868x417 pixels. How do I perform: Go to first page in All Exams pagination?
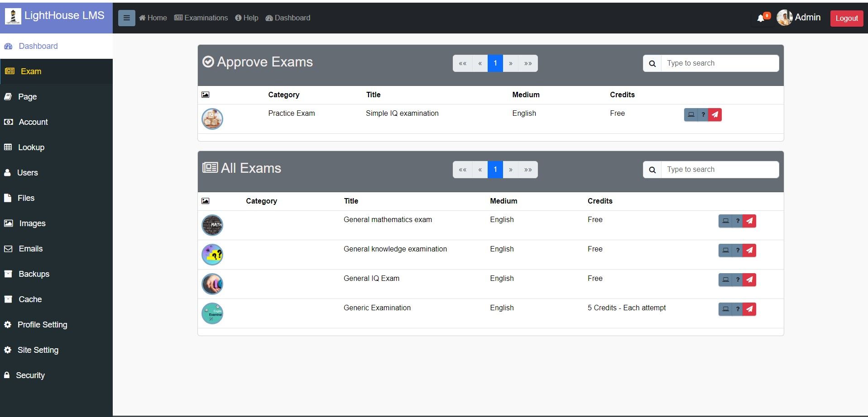[462, 170]
